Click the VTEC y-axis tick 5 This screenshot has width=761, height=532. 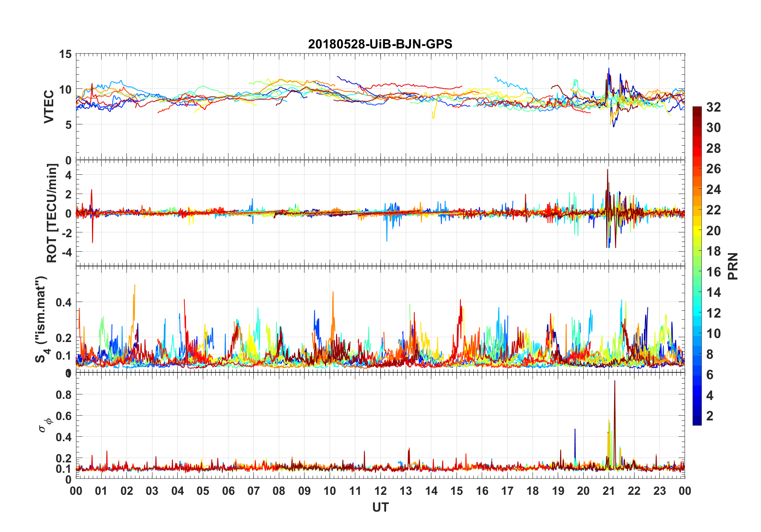[x=68, y=125]
